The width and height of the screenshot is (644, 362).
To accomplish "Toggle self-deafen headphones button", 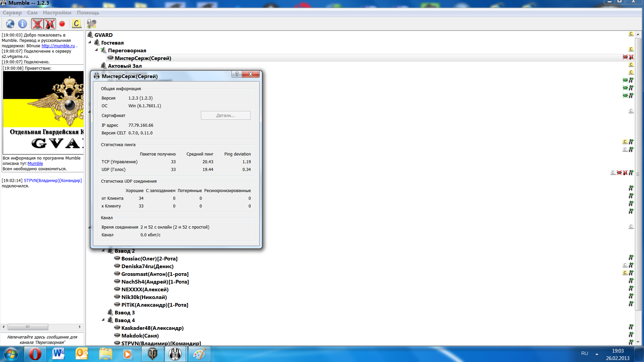I will 50,24.
